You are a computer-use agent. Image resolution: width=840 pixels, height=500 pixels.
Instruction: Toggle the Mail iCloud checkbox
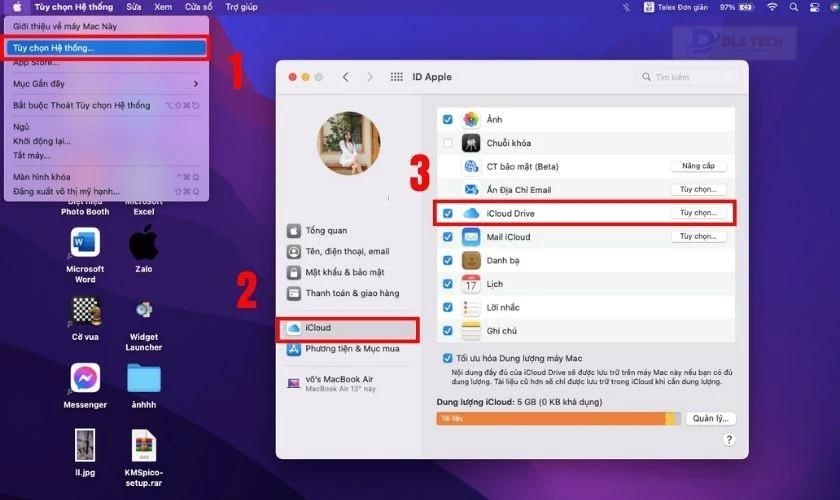point(447,237)
